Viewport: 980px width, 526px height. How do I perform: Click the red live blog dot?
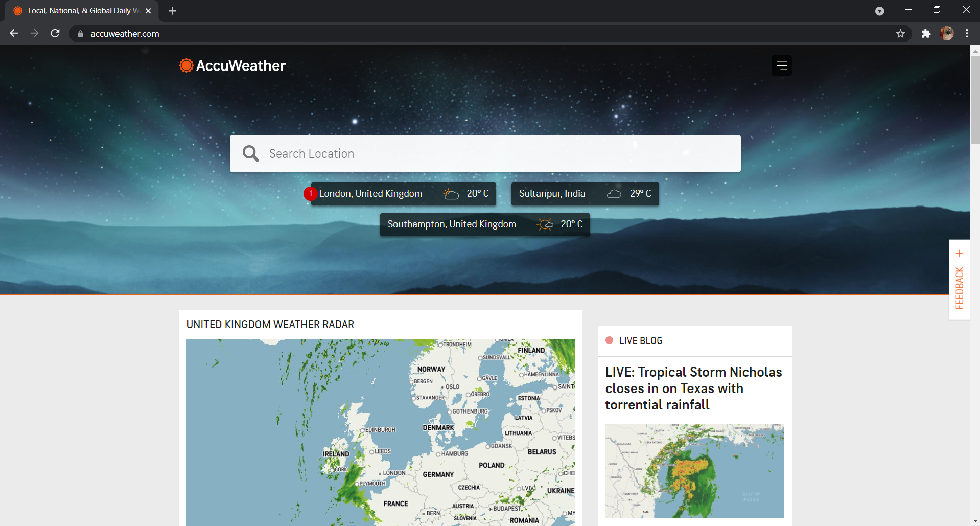609,340
